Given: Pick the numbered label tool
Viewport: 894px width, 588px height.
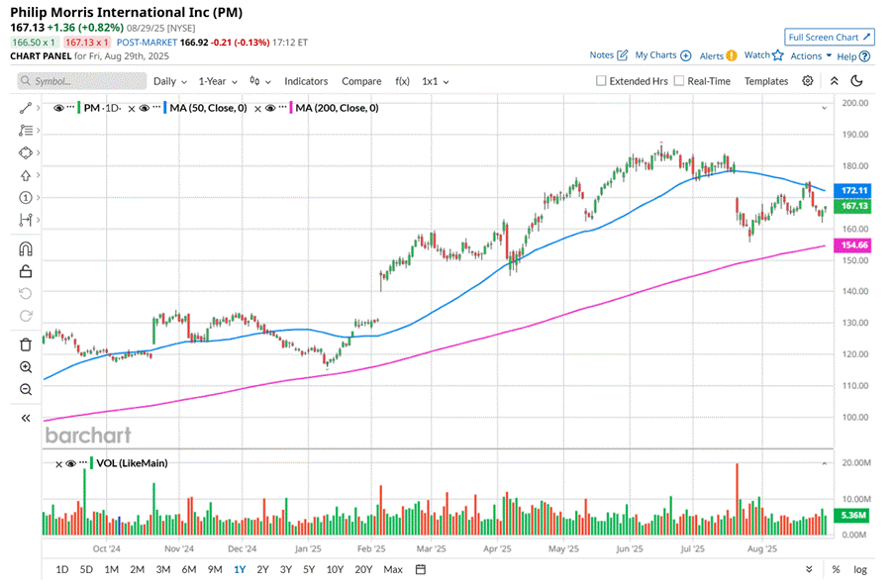Looking at the screenshot, I should pos(25,197).
